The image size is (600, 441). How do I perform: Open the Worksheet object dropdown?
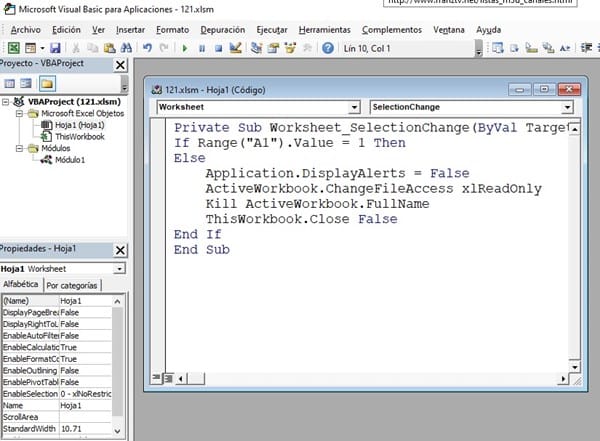click(x=353, y=107)
